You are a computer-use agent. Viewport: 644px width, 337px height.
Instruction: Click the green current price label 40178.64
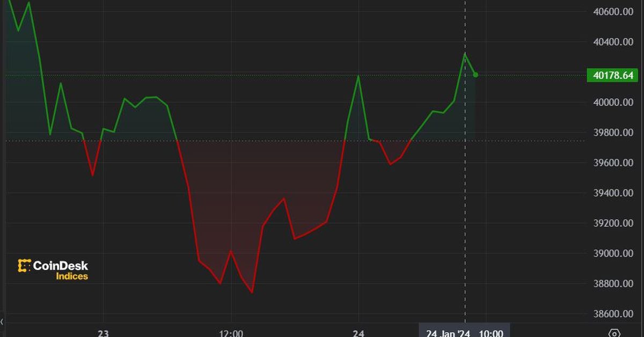(x=613, y=75)
